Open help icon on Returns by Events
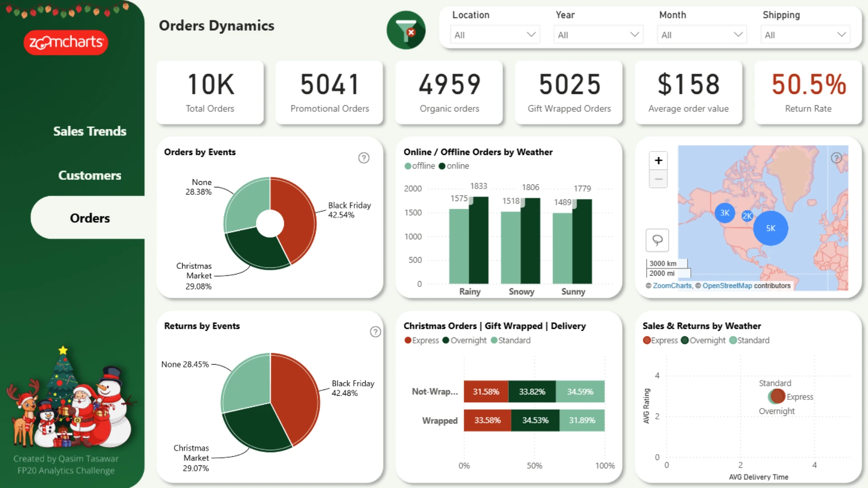This screenshot has height=488, width=868. (x=375, y=332)
